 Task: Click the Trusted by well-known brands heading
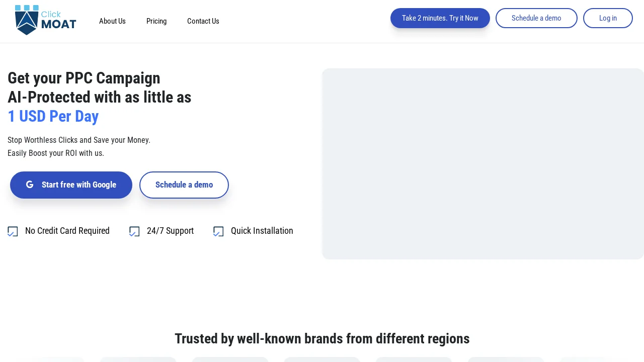click(x=322, y=339)
